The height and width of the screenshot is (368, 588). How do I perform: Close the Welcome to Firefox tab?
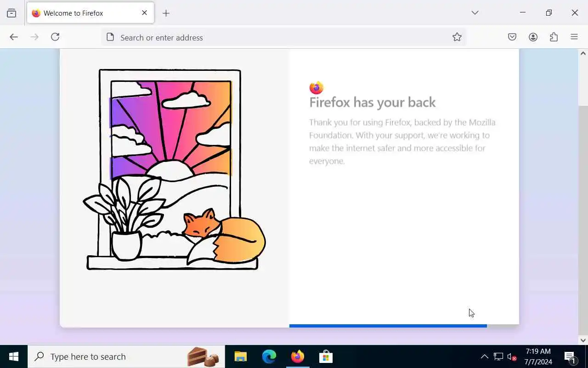tap(144, 13)
